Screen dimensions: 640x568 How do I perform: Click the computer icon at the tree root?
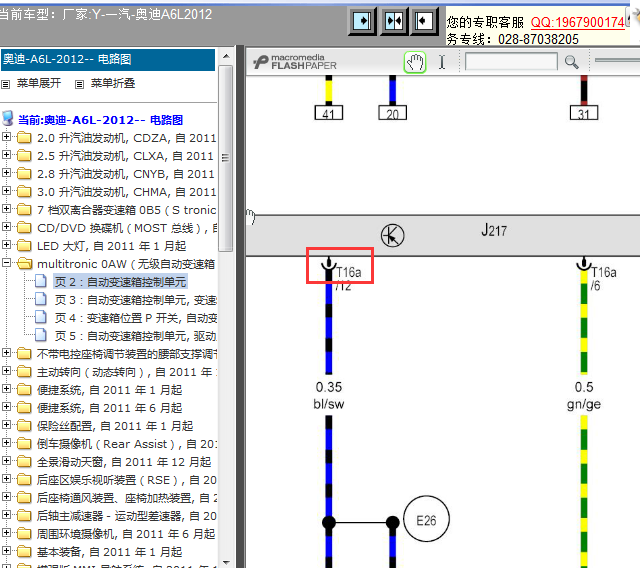[x=8, y=118]
